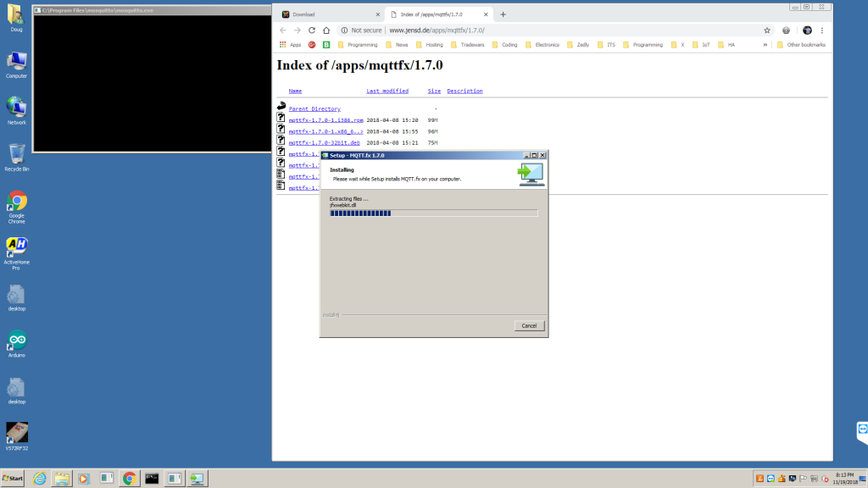The image size is (868, 488).
Task: Open a new Chrome tab
Action: [x=503, y=14]
